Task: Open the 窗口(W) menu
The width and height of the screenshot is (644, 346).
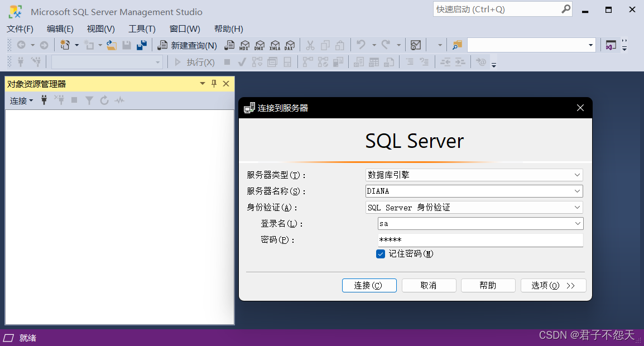Action: click(184, 29)
